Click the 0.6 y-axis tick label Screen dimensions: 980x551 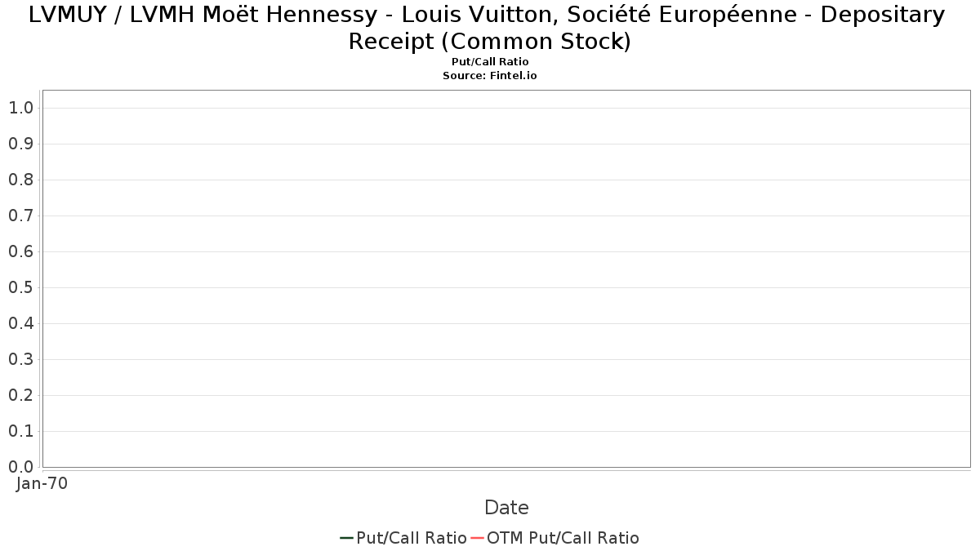tap(20, 251)
